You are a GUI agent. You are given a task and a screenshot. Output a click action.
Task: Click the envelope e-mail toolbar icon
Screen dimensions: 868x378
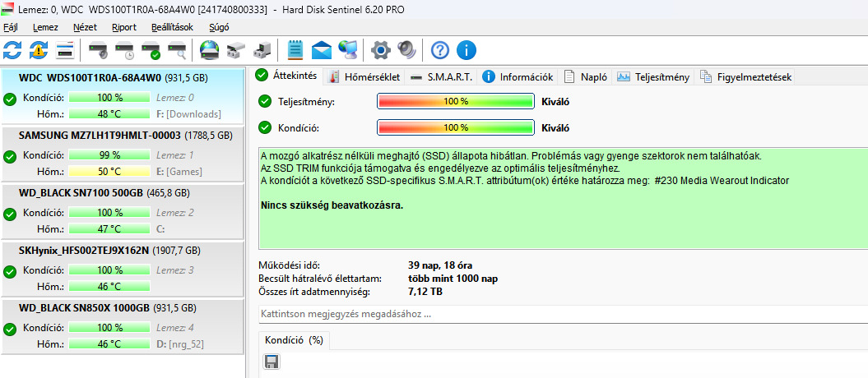pos(322,50)
